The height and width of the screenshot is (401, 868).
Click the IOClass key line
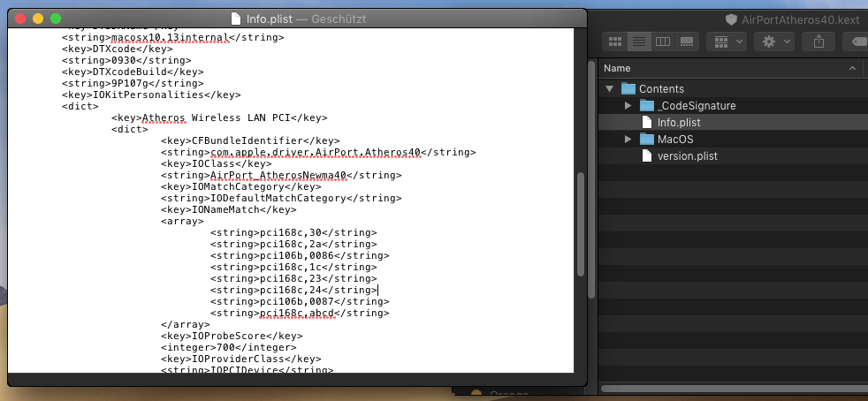tap(217, 163)
